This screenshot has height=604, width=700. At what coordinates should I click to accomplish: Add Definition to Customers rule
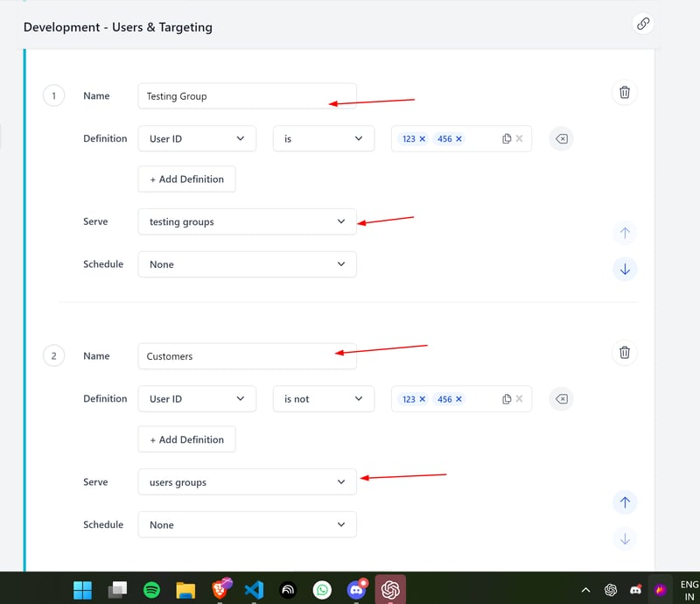tap(186, 439)
